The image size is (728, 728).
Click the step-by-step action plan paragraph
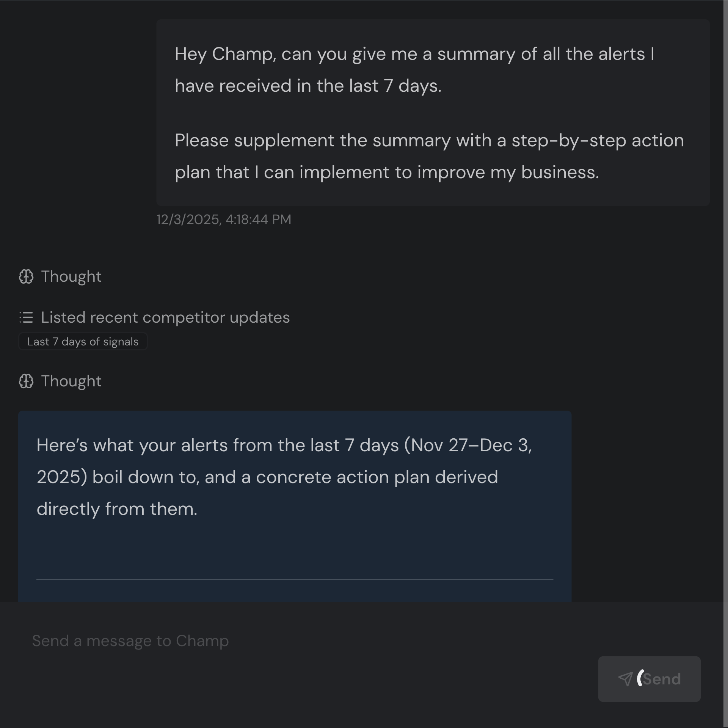(429, 156)
